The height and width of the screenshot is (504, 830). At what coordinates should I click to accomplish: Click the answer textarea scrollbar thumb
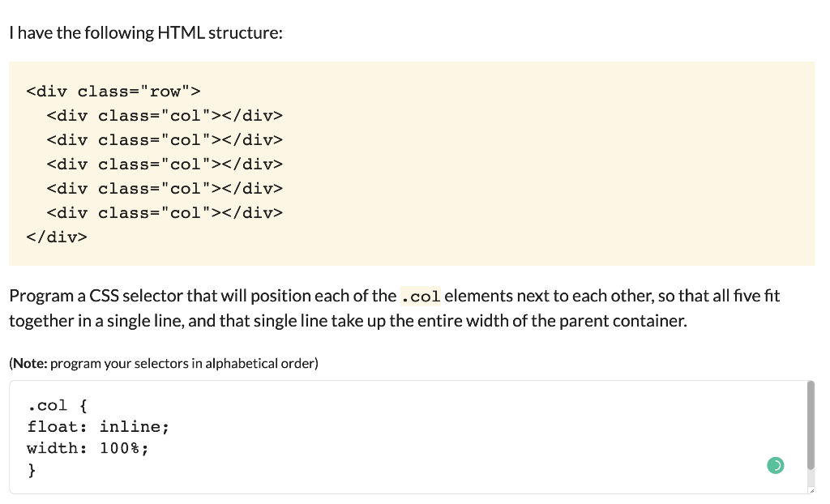811,425
